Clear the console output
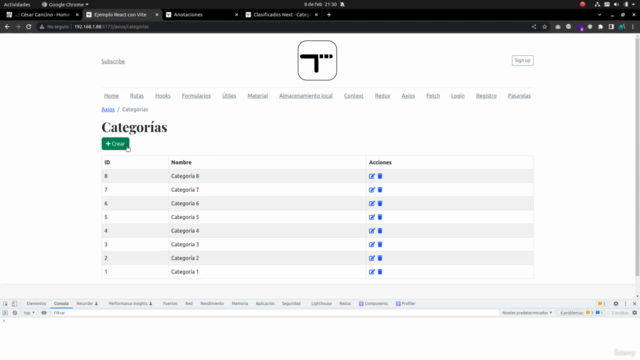The width and height of the screenshot is (640, 360). point(15,313)
